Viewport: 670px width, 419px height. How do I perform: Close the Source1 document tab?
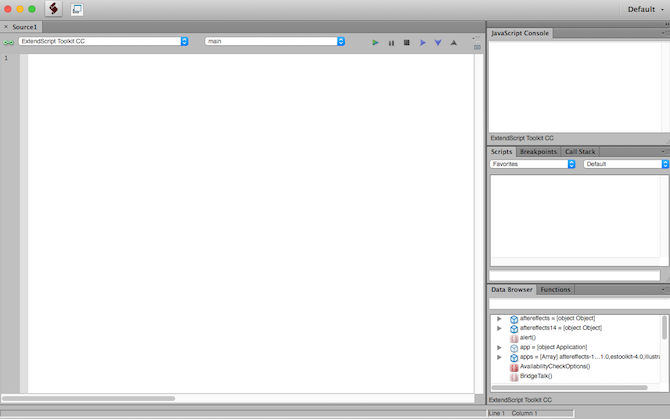point(6,27)
